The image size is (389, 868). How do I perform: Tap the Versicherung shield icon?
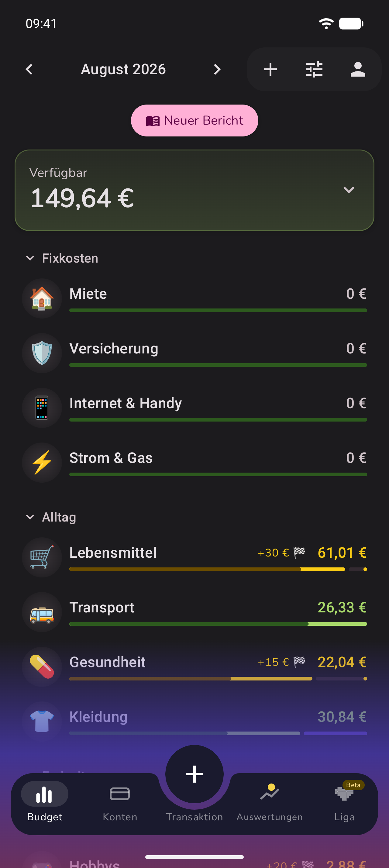[x=42, y=353]
